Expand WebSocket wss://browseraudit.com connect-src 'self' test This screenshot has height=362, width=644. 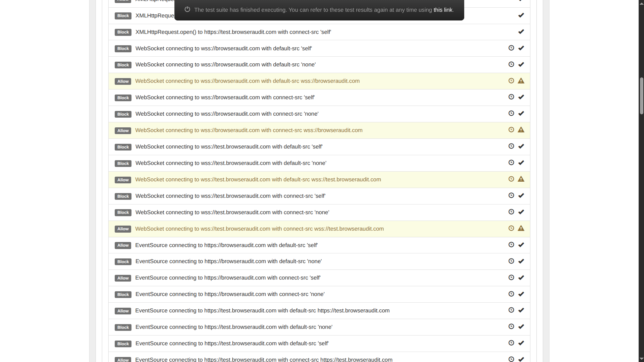click(225, 98)
